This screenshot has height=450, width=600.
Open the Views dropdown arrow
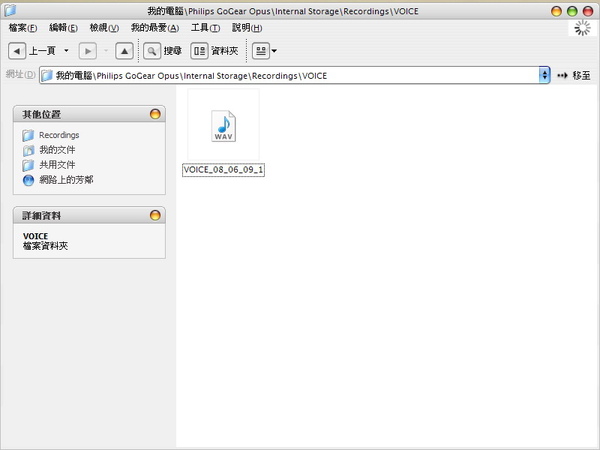click(x=274, y=51)
